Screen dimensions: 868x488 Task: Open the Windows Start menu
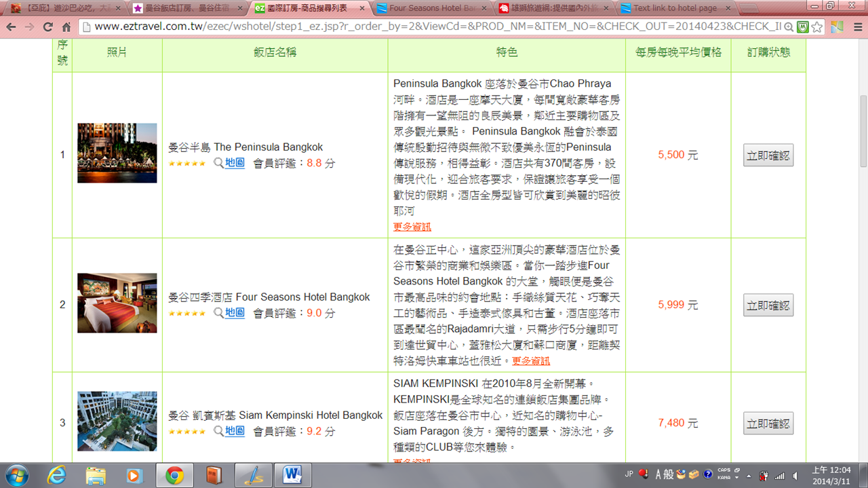17,475
